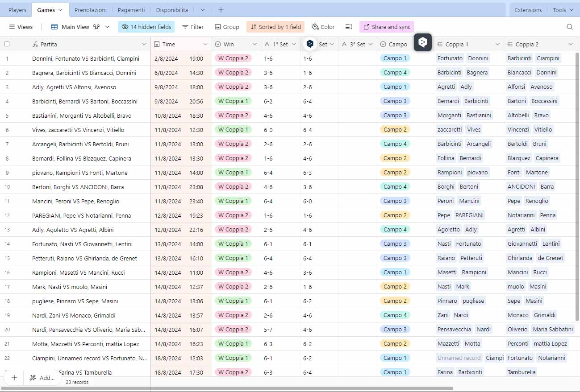Click 'Vives, zaccaretti VS Vincenzi, Vitiello' cell
Screen dimensions: 580x392
78,130
